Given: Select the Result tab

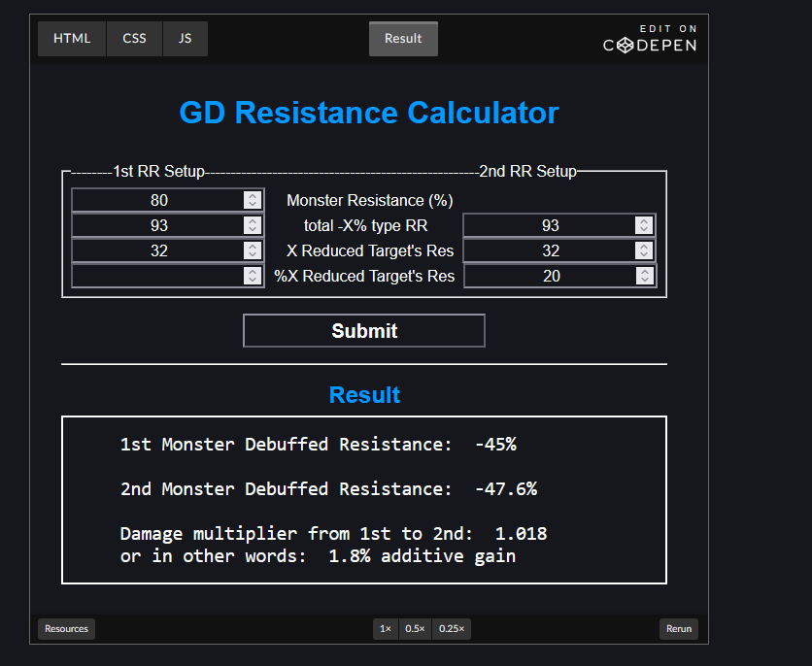Looking at the screenshot, I should tap(403, 39).
